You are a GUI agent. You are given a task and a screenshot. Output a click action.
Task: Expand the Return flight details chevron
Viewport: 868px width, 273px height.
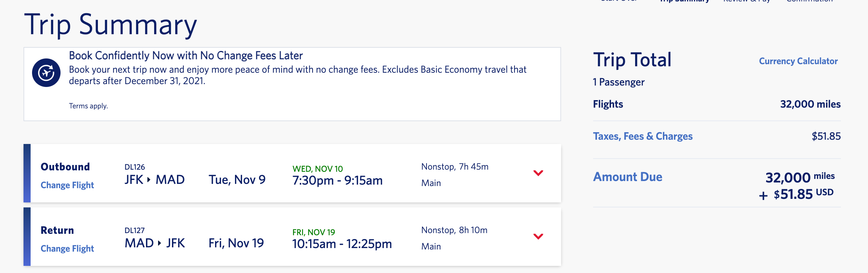[538, 237]
